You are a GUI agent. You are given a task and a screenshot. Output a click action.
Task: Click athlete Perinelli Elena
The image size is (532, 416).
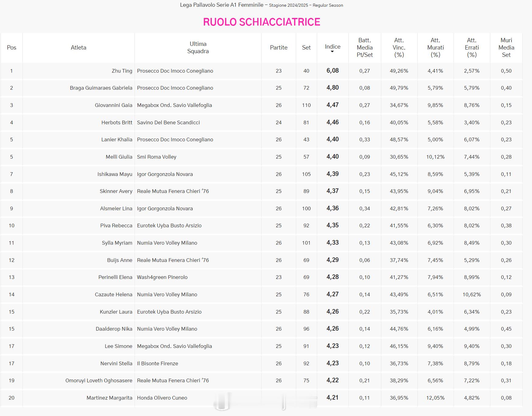(115, 277)
